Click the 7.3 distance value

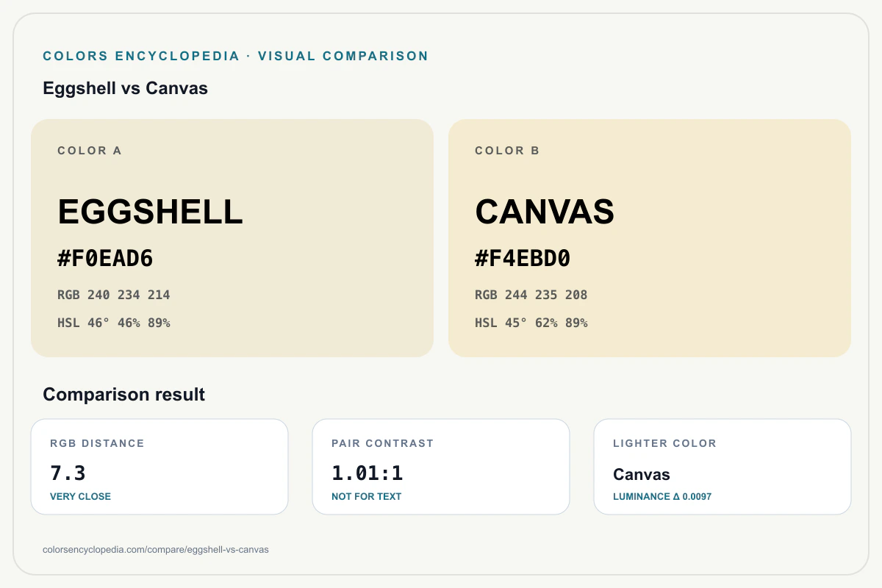tap(68, 473)
